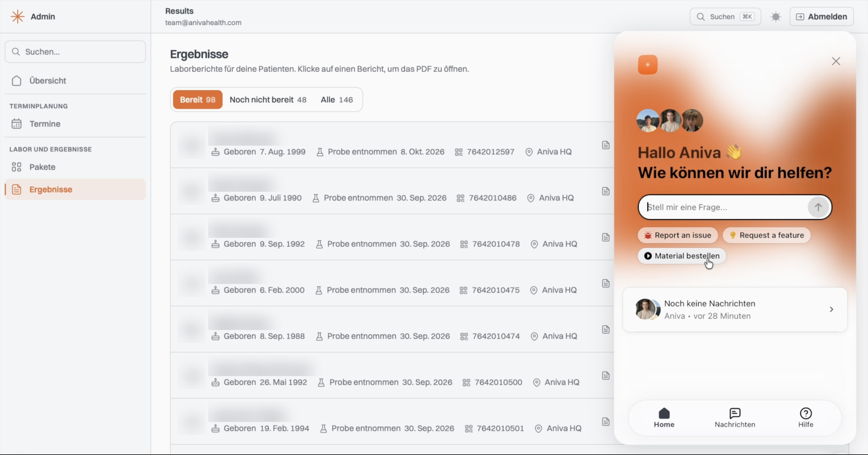This screenshot has height=455, width=868.
Task: Open Pakete in the sidebar
Action: coord(75,167)
